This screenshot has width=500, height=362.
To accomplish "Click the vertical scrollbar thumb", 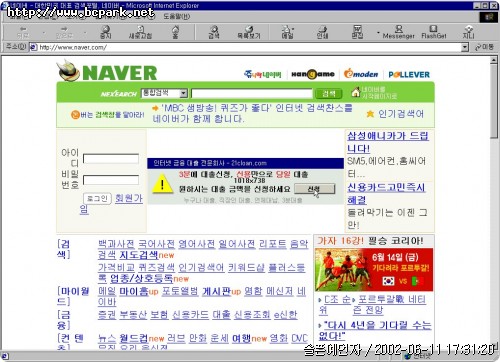I will (x=494, y=101).
